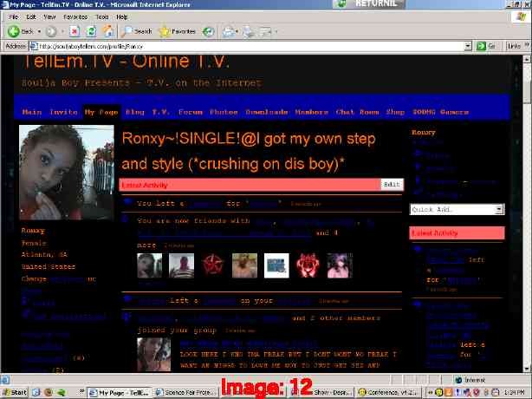The height and width of the screenshot is (399, 532).
Task: Stop loading the page with the red X icon
Action: point(75,31)
